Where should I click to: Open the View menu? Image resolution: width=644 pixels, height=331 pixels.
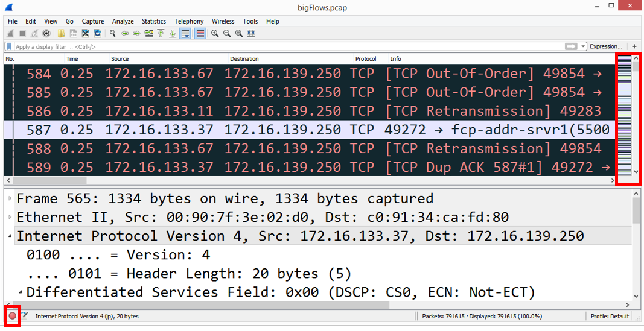[x=51, y=21]
